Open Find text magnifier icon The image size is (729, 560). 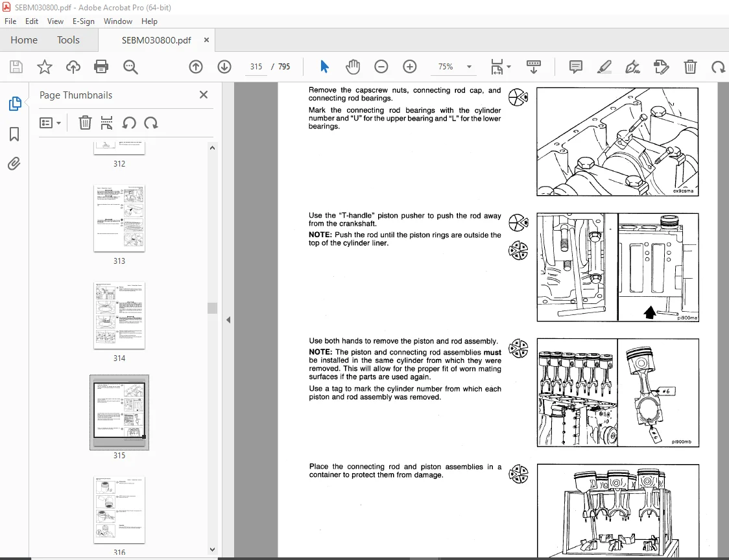pos(130,67)
